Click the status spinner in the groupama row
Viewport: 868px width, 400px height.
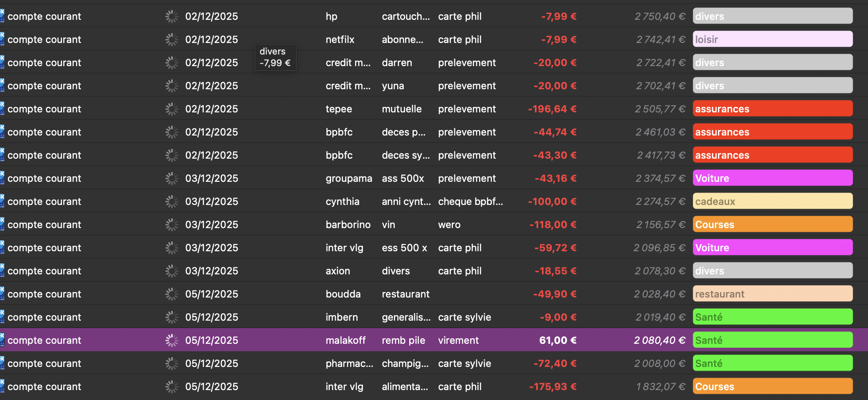[172, 179]
